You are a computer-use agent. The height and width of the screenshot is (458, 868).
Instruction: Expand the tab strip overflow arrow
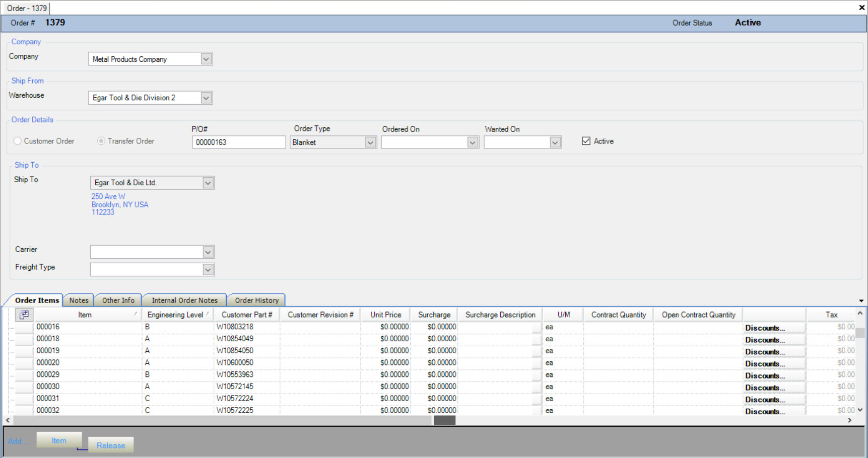[861, 301]
